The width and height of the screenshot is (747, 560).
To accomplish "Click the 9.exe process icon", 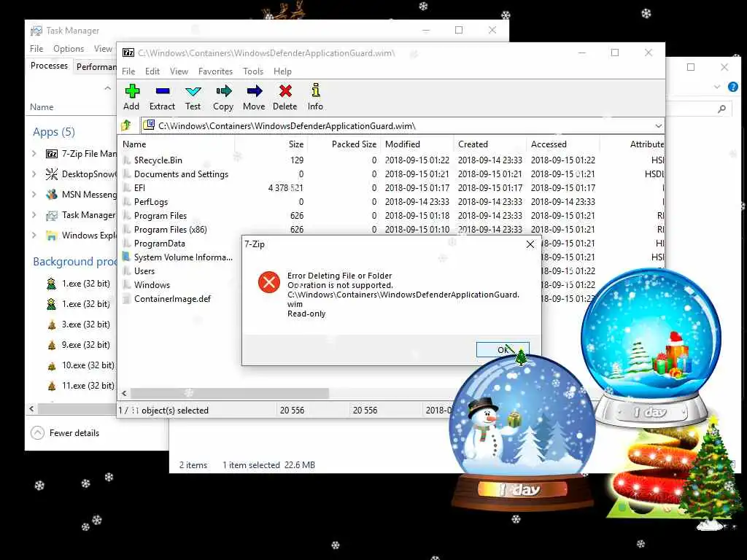I will 52,345.
